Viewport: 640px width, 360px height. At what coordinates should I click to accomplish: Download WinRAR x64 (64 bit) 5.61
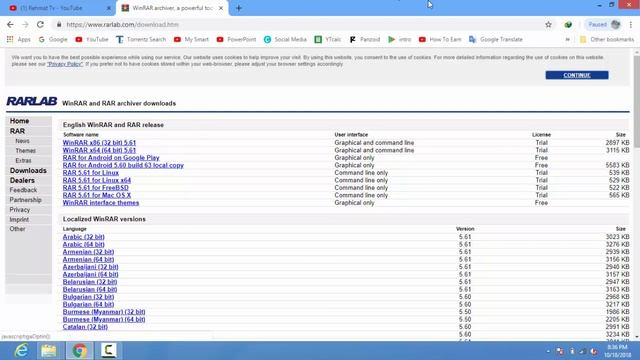click(99, 150)
